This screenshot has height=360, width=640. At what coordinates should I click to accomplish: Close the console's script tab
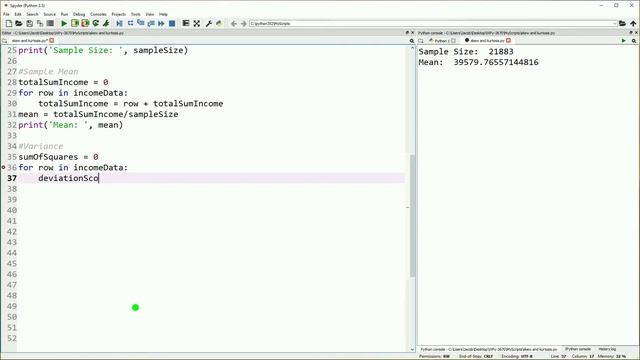pos(509,40)
